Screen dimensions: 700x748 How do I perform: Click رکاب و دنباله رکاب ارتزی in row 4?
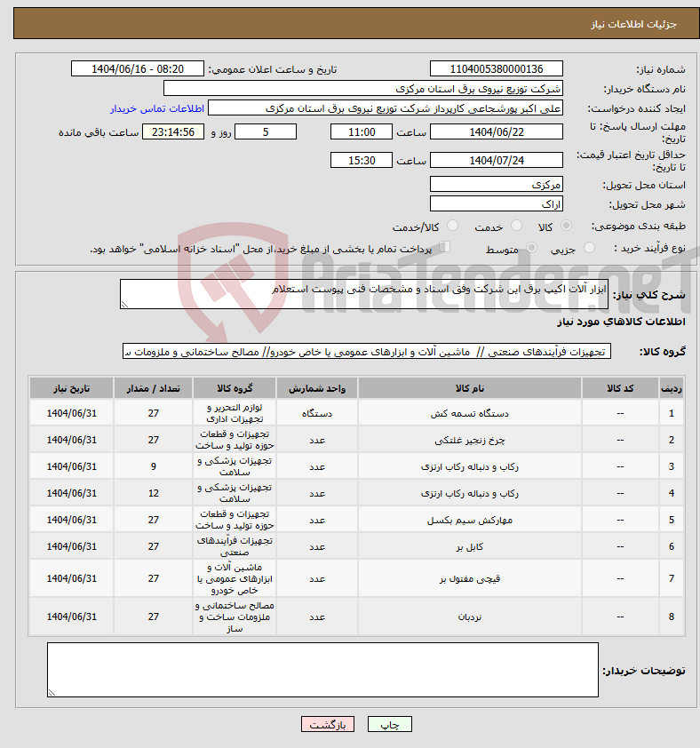coord(470,494)
